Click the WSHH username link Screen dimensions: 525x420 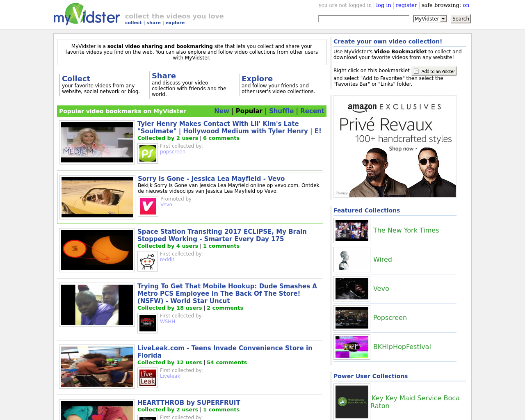(167, 322)
